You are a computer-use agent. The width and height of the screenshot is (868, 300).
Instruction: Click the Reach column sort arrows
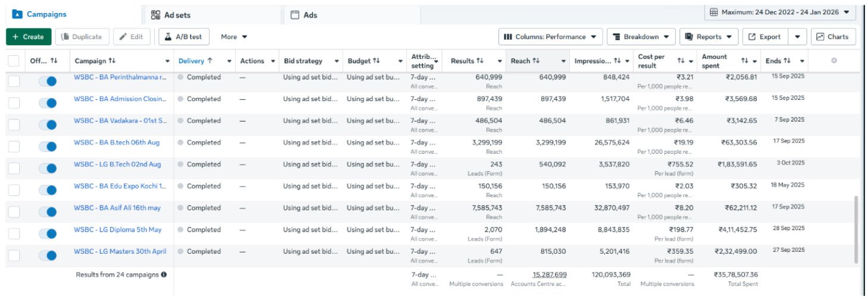pyautogui.click(x=536, y=61)
